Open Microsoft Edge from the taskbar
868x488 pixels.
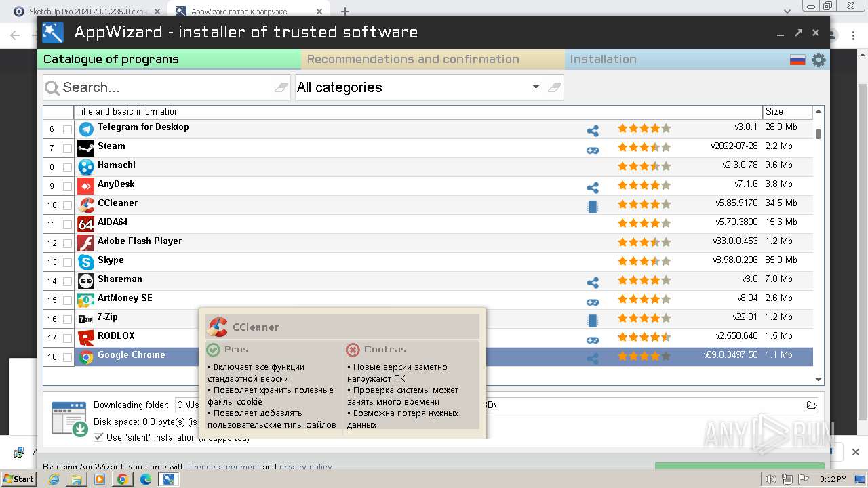click(x=145, y=479)
